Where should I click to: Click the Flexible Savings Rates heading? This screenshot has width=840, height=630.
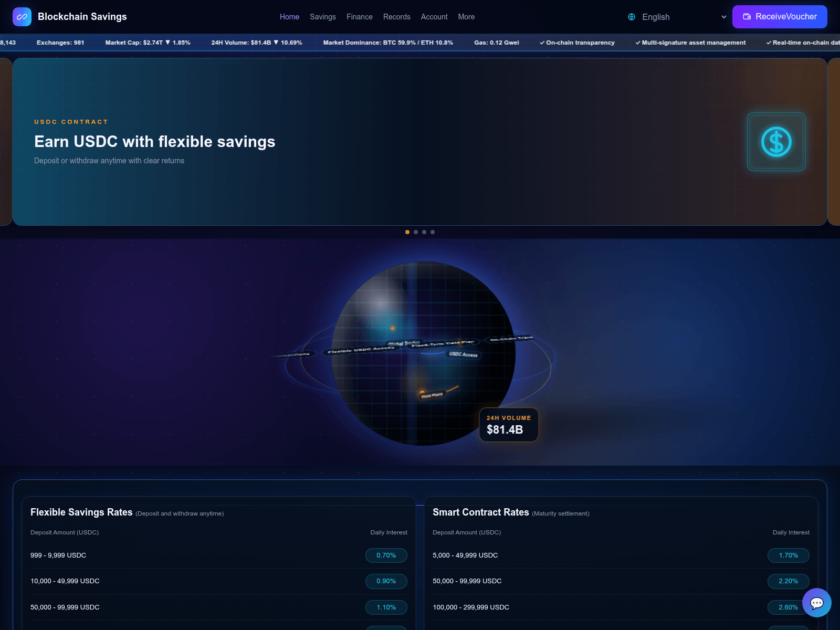coord(81,512)
